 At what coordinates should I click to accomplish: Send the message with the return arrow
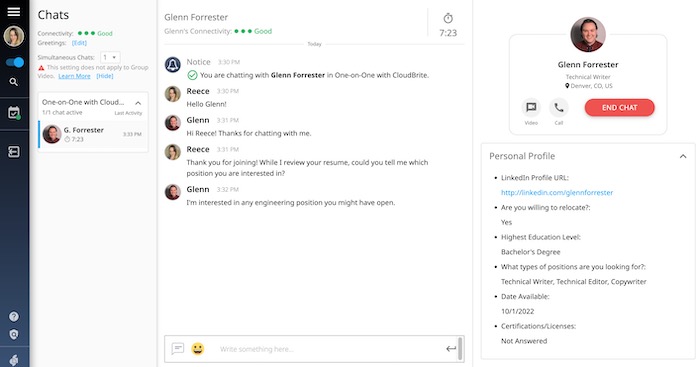tap(450, 349)
